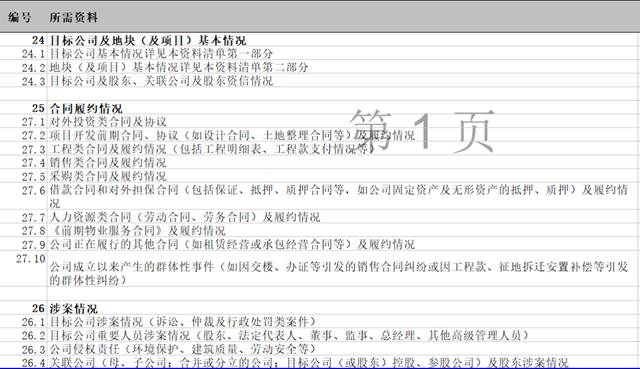Select cell 对外投资类合同及协议
Viewport: 640px width, 369px height.
(108, 122)
